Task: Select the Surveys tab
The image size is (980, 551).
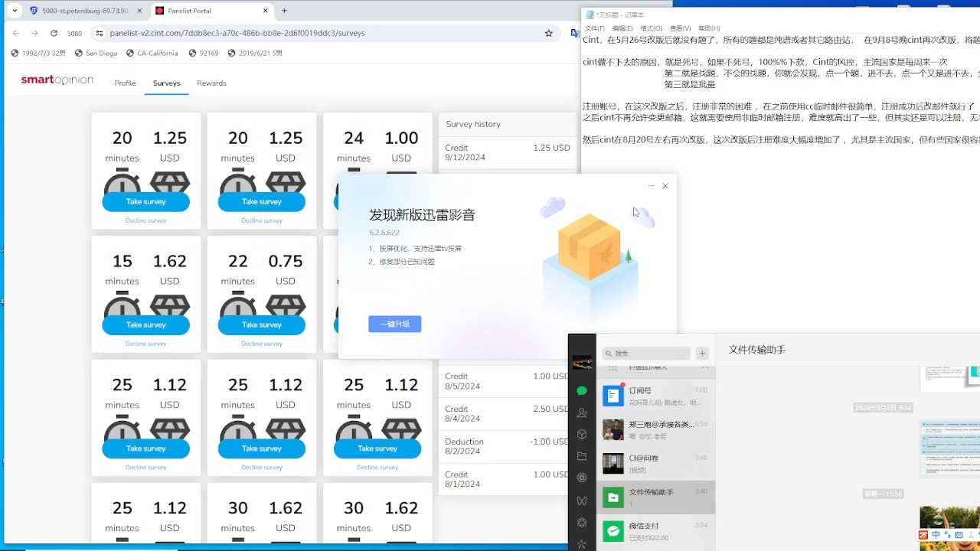Action: [x=166, y=83]
